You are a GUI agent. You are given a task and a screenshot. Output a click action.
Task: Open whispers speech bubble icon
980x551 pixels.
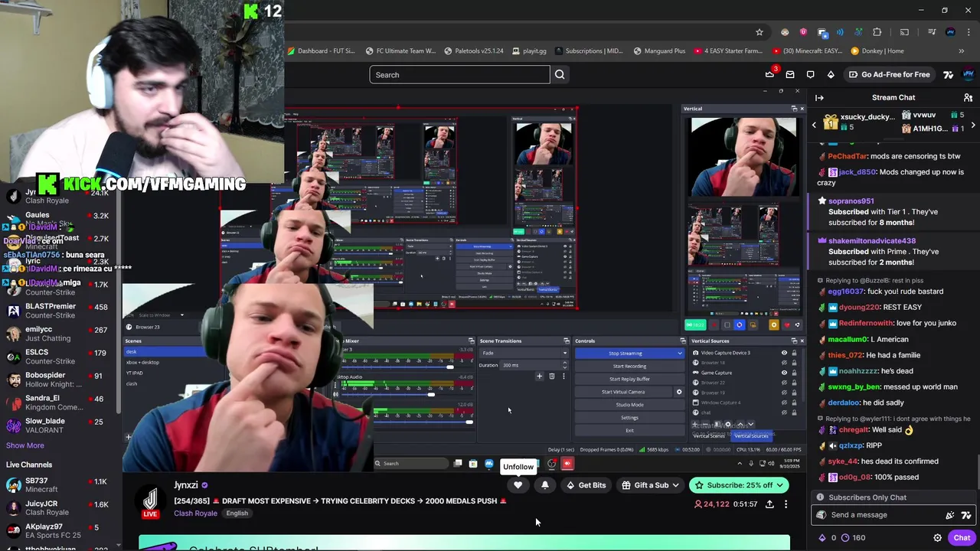(x=810, y=75)
